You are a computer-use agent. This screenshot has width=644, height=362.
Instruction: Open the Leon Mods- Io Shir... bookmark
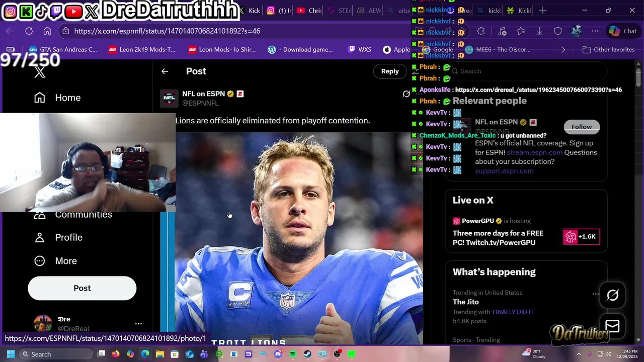[x=222, y=49]
